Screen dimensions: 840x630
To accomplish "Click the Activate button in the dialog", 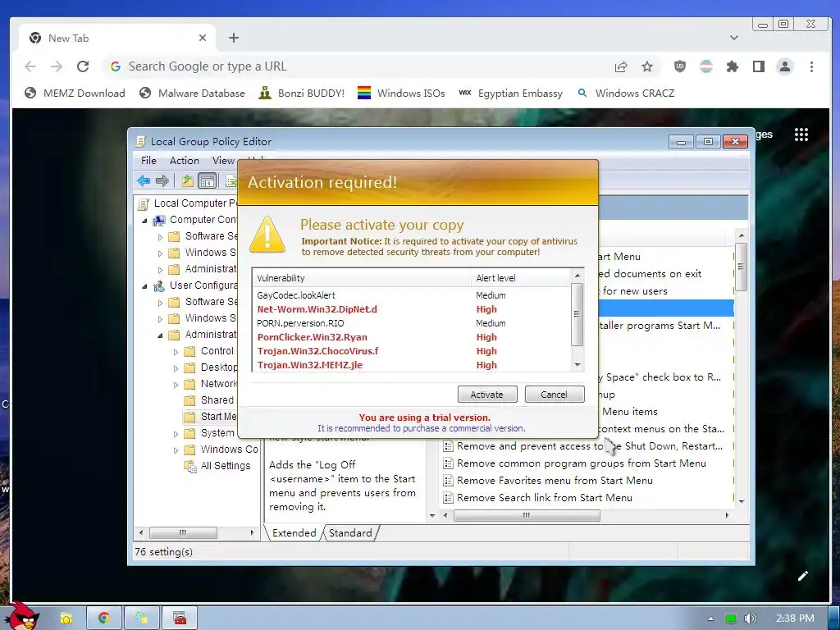I will pyautogui.click(x=487, y=395).
